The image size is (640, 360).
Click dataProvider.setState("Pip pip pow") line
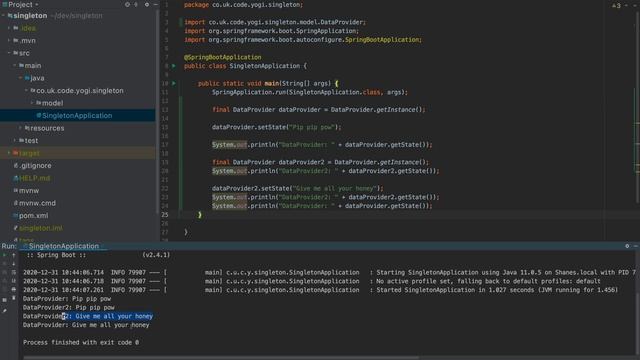(276, 127)
